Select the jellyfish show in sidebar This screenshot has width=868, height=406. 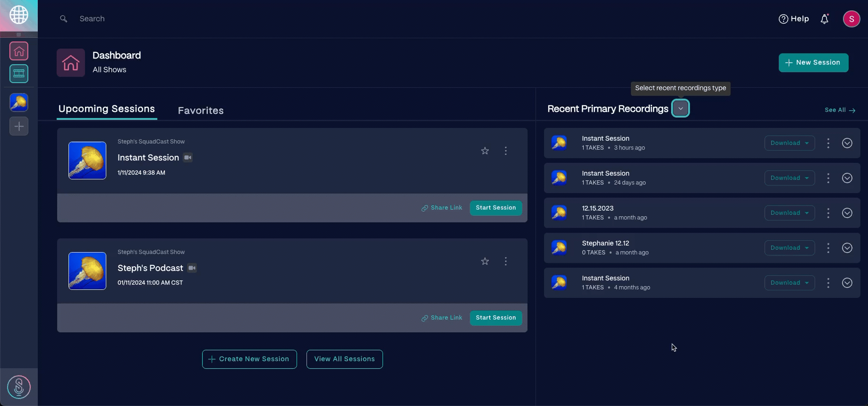(19, 102)
